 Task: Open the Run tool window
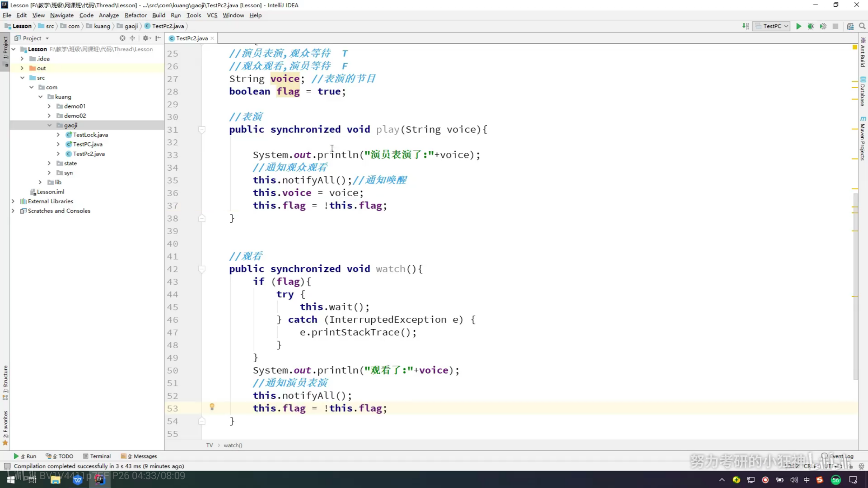click(25, 456)
